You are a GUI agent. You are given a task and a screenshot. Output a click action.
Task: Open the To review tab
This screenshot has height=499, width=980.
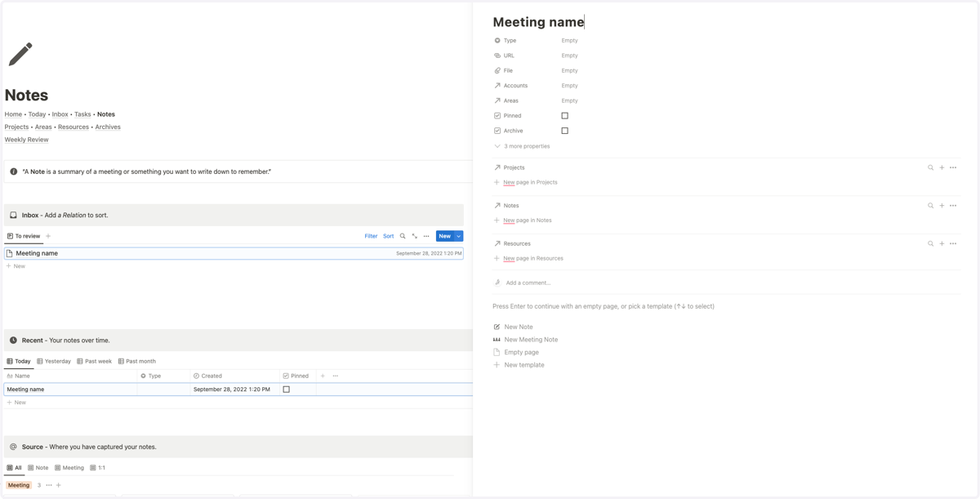[24, 236]
